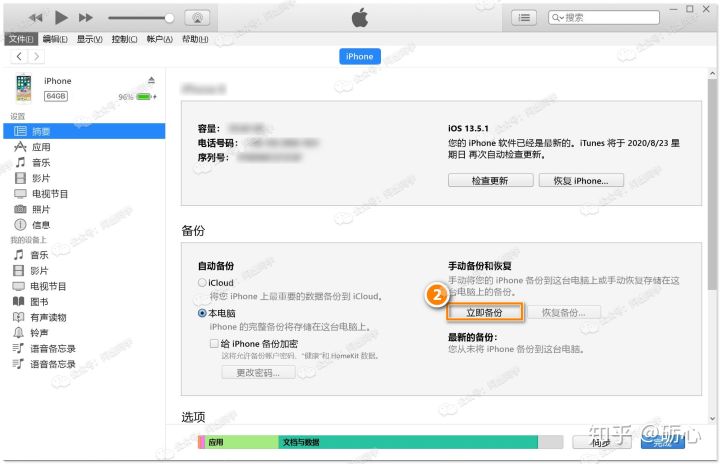Click the blue 完成 button

[662, 442]
